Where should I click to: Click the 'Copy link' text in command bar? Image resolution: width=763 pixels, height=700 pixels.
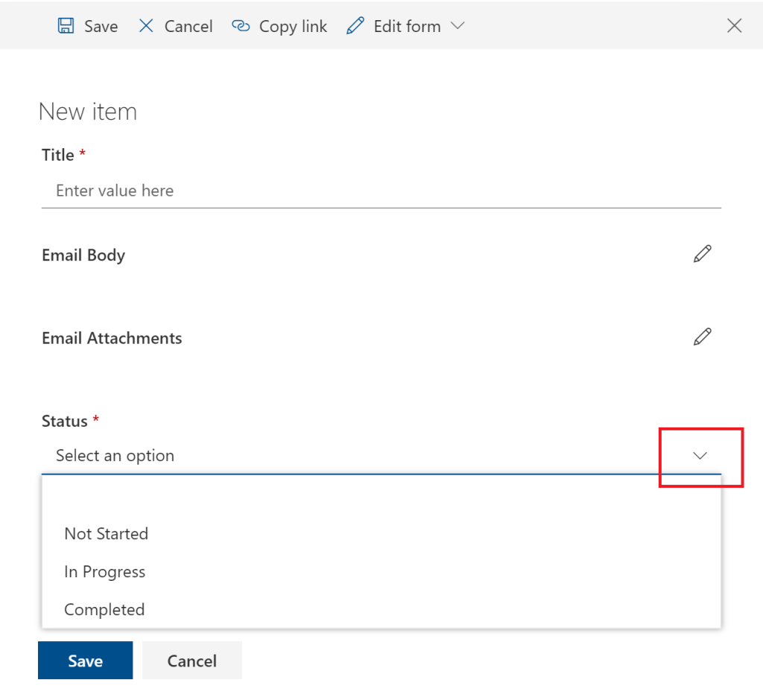point(293,26)
